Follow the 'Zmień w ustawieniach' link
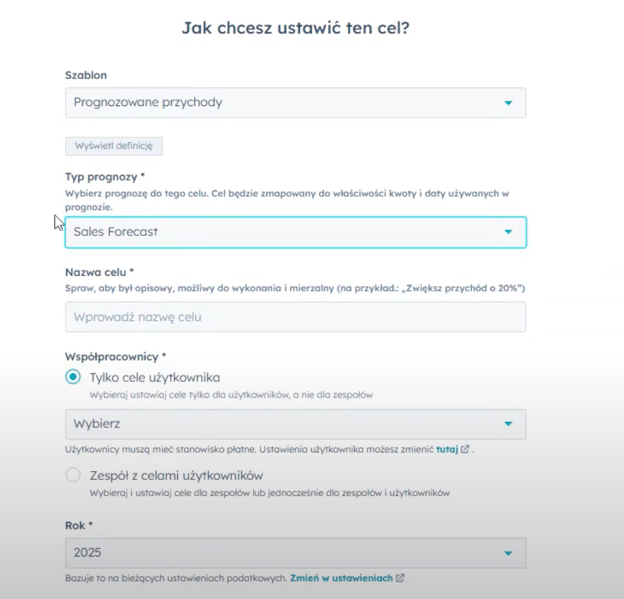 [x=341, y=578]
